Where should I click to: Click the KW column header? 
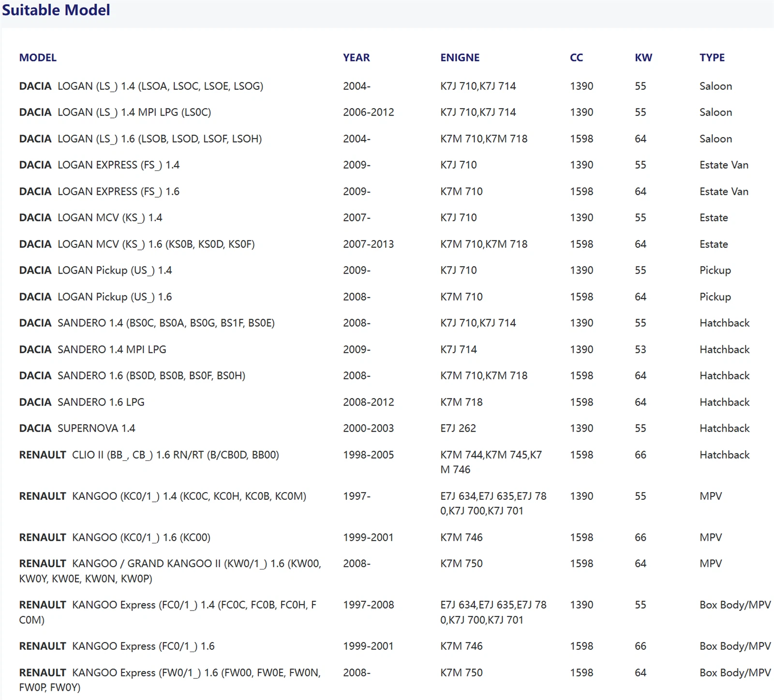643,58
